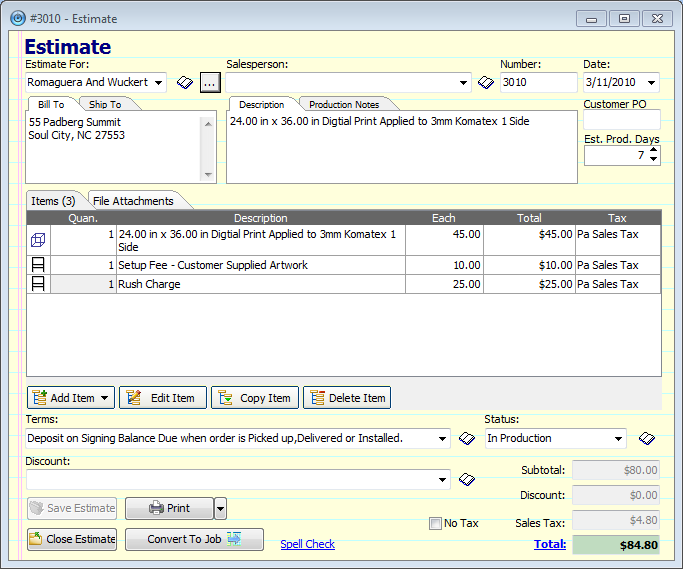Click the Rush Charge row item icon
The width and height of the screenshot is (683, 569).
pyautogui.click(x=39, y=284)
